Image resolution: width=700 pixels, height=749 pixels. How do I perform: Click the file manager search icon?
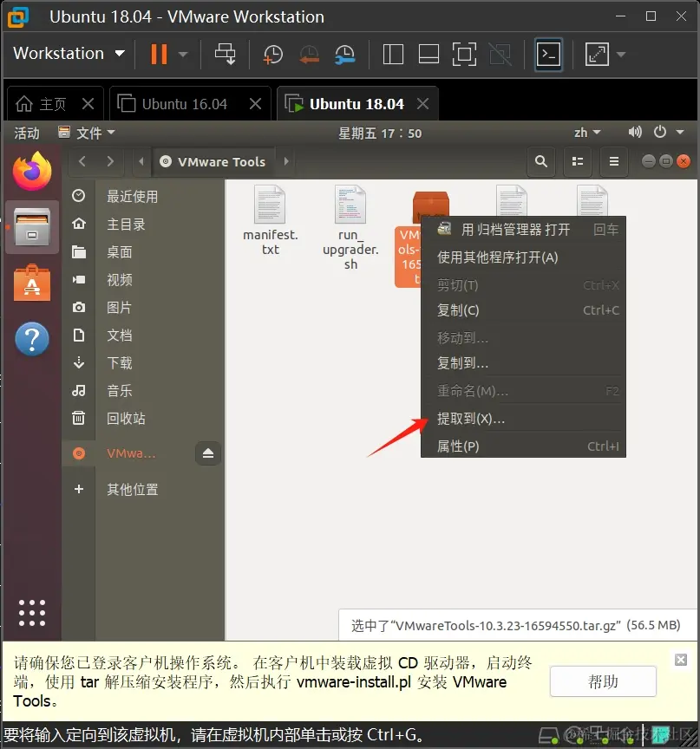541,161
